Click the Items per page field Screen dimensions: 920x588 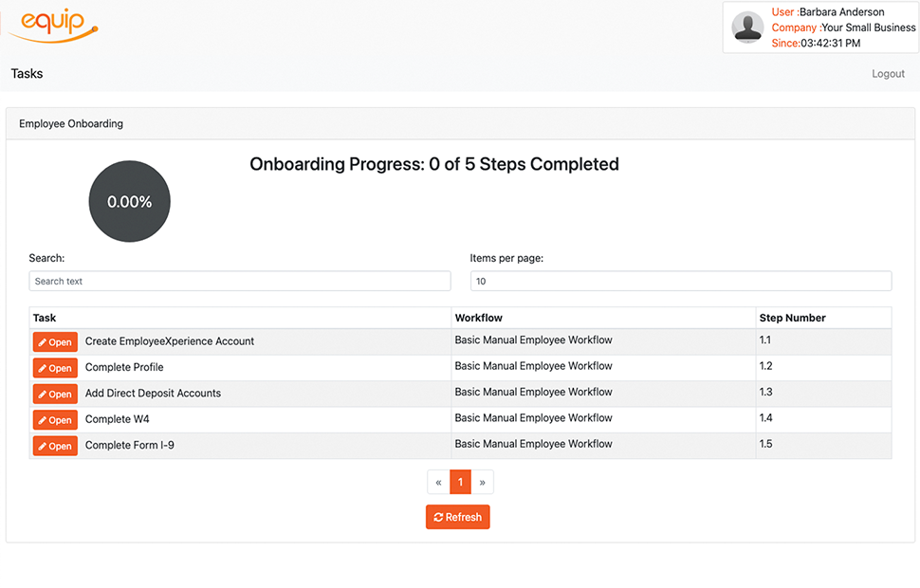click(x=680, y=281)
